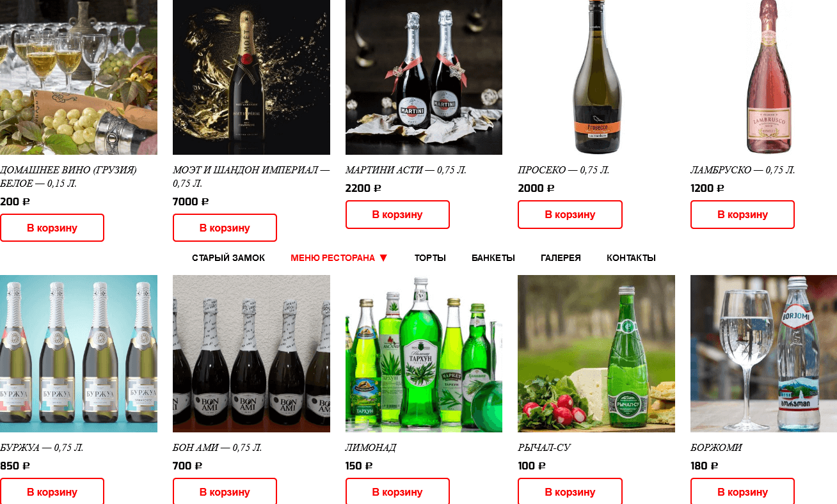Open the ГАЛЕРЕЯ page
837x504 pixels.
point(561,258)
